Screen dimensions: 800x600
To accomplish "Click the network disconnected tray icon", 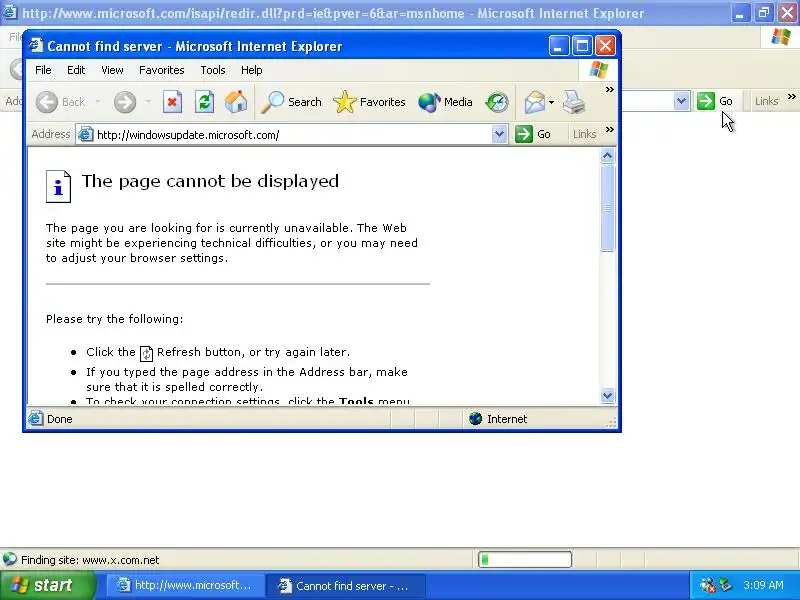I will (708, 585).
